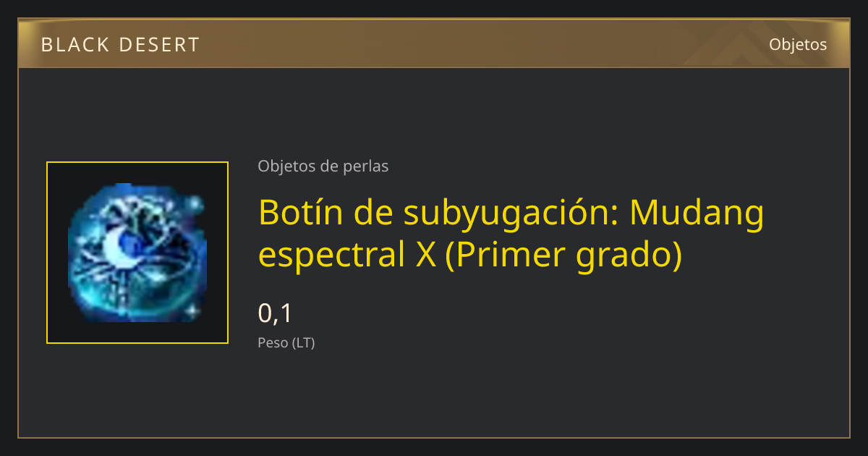Click the Peso (LT) label
Screen dimensions: 868x456
tap(286, 343)
